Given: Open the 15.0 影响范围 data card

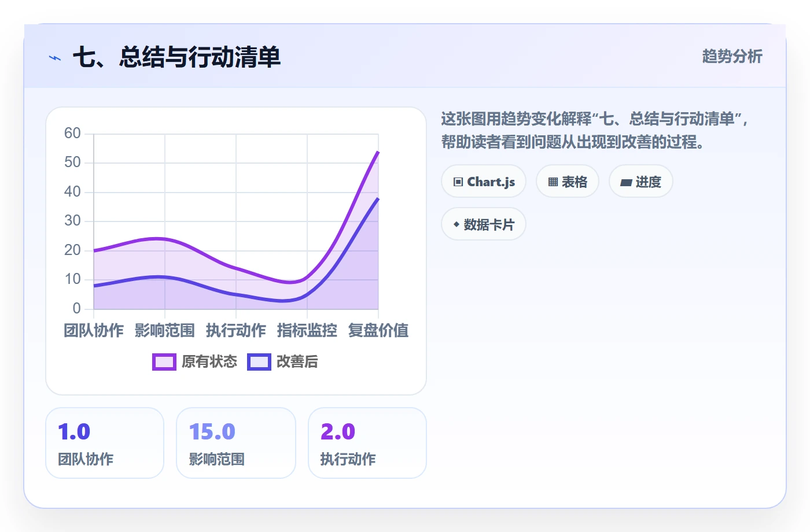Looking at the screenshot, I should coord(236,443).
